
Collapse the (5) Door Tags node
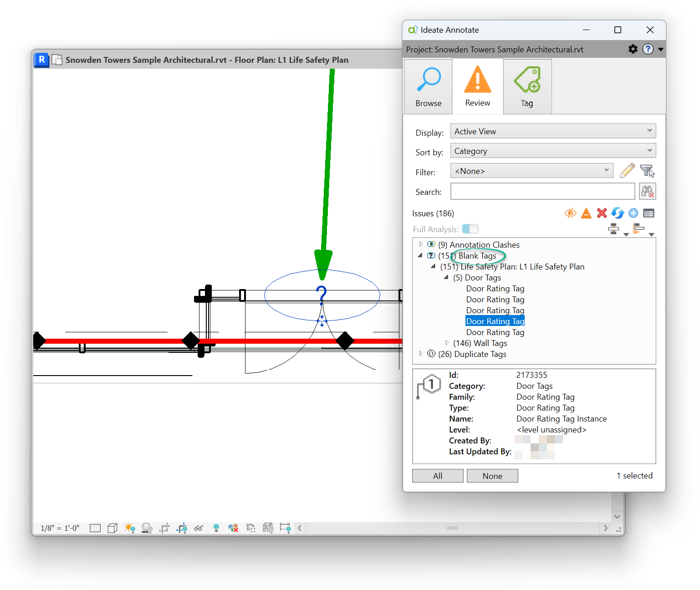point(446,277)
